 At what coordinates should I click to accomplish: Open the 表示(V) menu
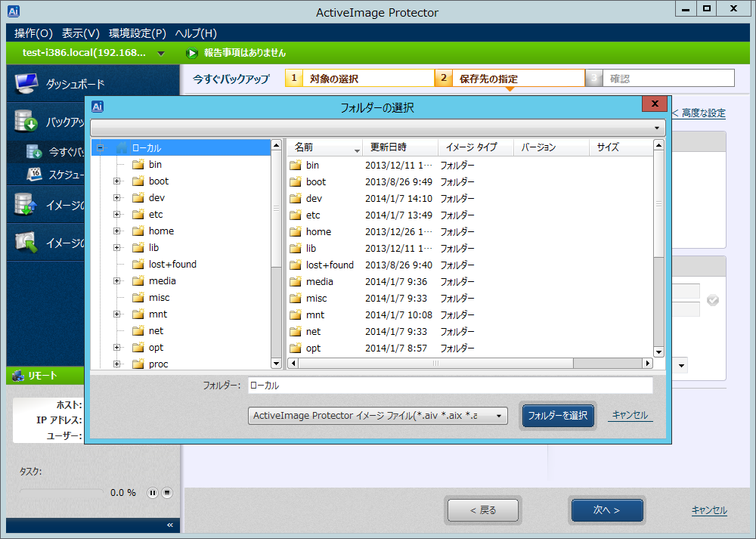pyautogui.click(x=81, y=33)
